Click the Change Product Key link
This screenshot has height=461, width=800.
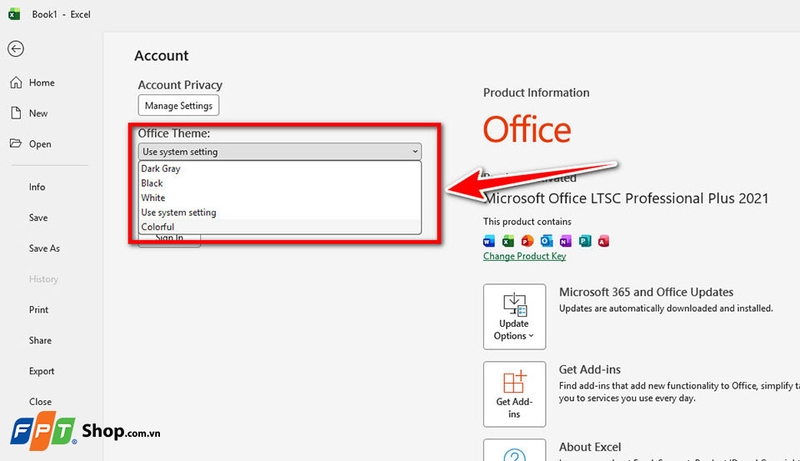click(524, 256)
